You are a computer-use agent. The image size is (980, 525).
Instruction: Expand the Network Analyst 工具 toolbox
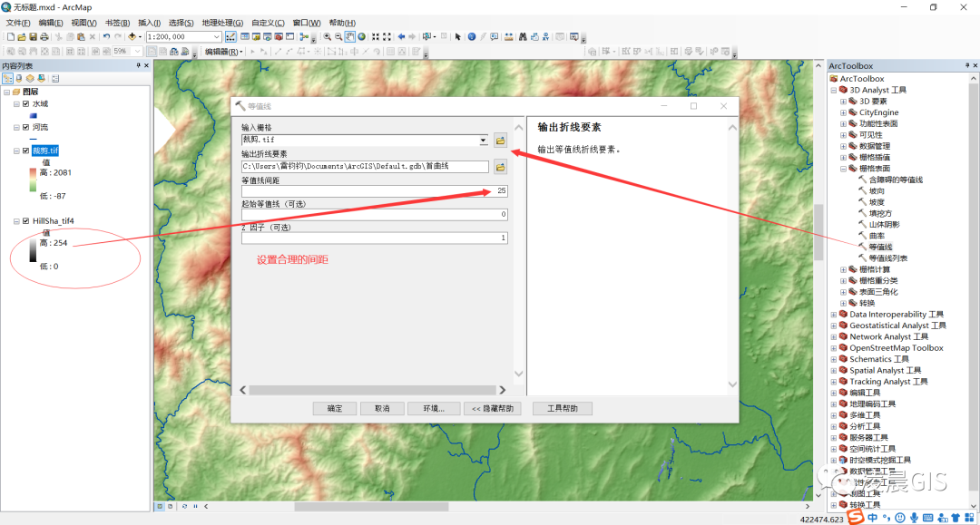click(834, 336)
